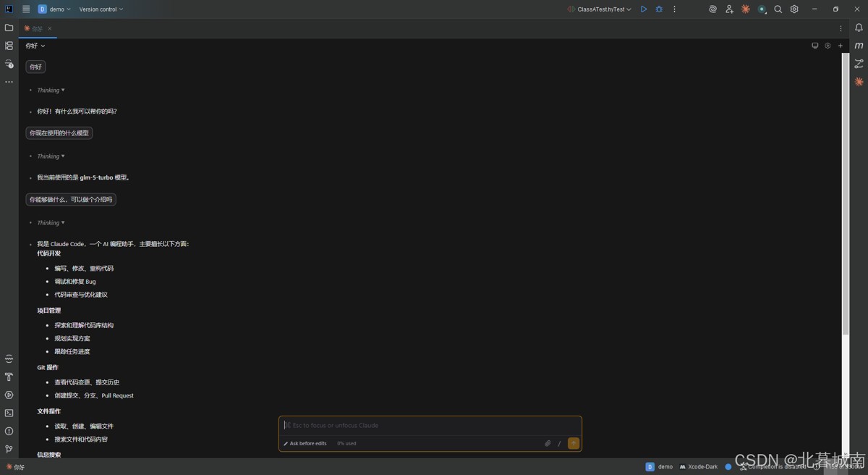868x475 pixels.
Task: Open Maven tool window
Action: [x=859, y=46]
